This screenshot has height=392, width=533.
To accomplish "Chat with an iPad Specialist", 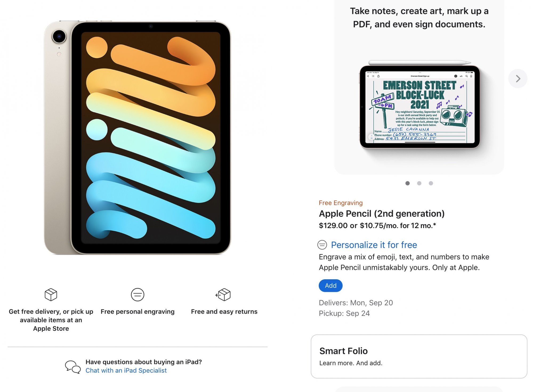I will [126, 370].
